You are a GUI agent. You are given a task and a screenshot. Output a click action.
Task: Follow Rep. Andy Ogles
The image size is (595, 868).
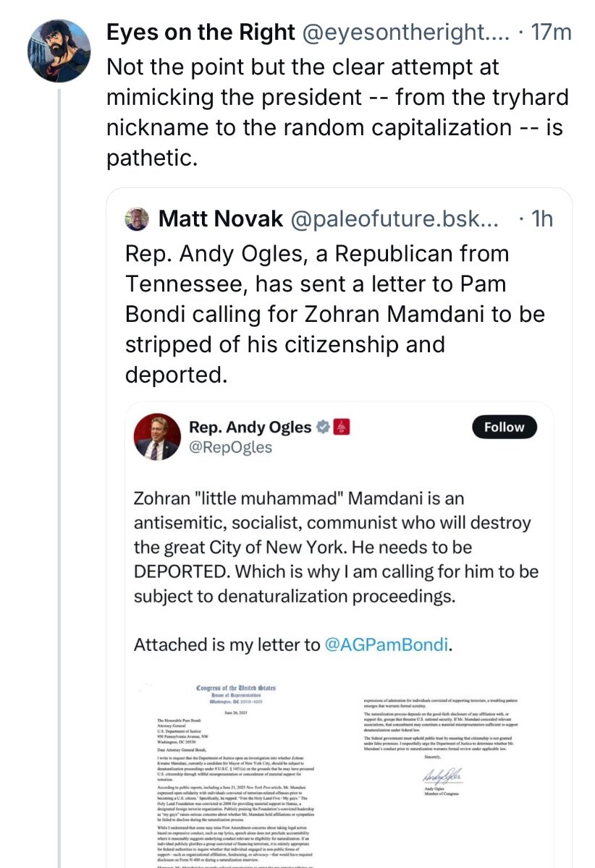505,427
